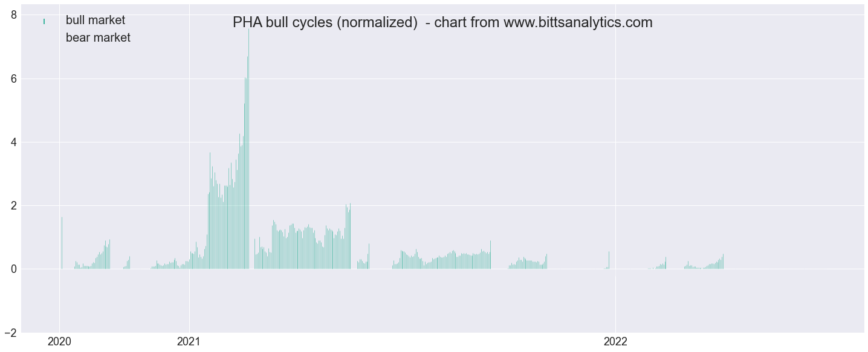
Task: Click the chart title text
Action: [x=442, y=23]
